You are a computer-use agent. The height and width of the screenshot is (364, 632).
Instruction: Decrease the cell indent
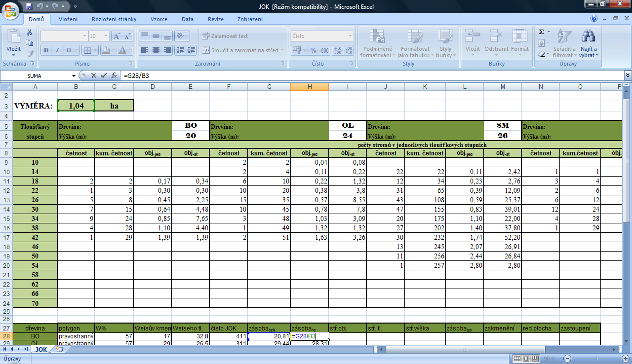pos(180,50)
